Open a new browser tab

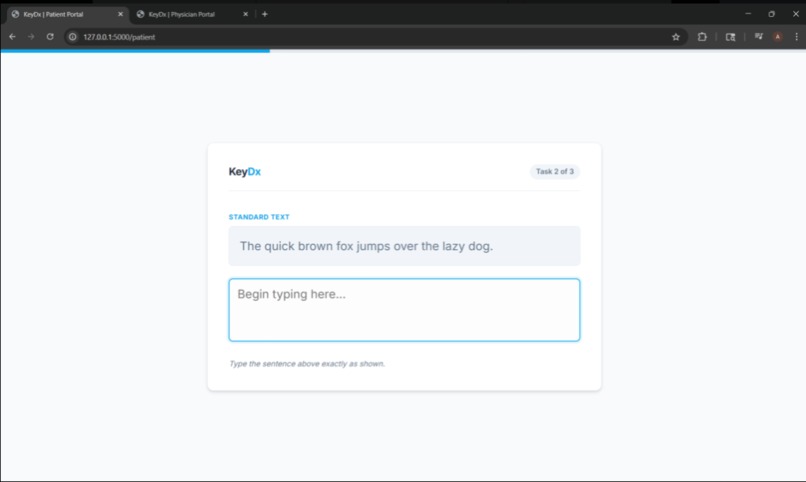click(x=265, y=14)
